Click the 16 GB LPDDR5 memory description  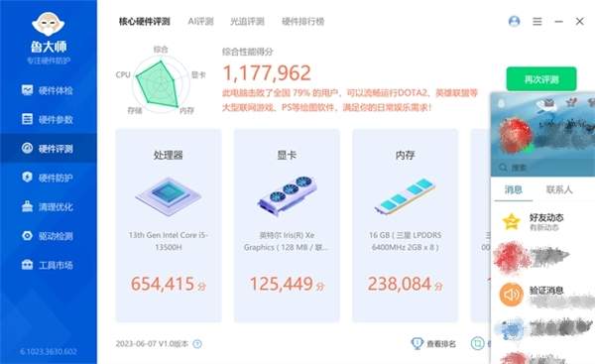(405, 241)
